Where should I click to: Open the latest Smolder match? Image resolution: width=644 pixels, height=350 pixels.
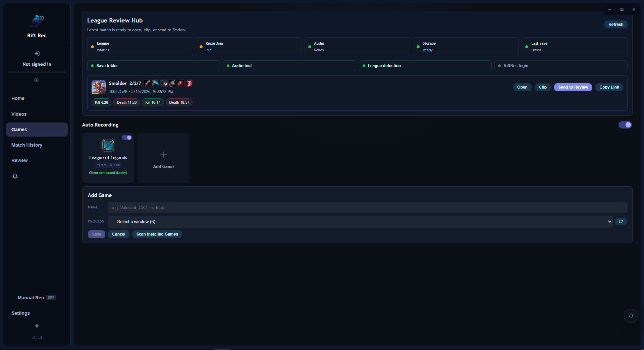pos(522,87)
